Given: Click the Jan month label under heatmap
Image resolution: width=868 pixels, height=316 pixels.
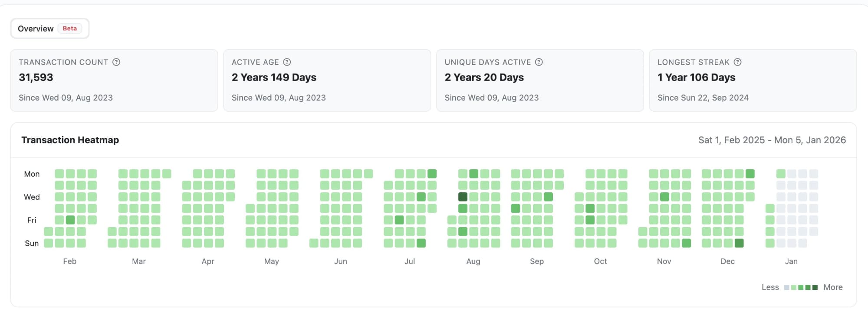Looking at the screenshot, I should tap(791, 261).
